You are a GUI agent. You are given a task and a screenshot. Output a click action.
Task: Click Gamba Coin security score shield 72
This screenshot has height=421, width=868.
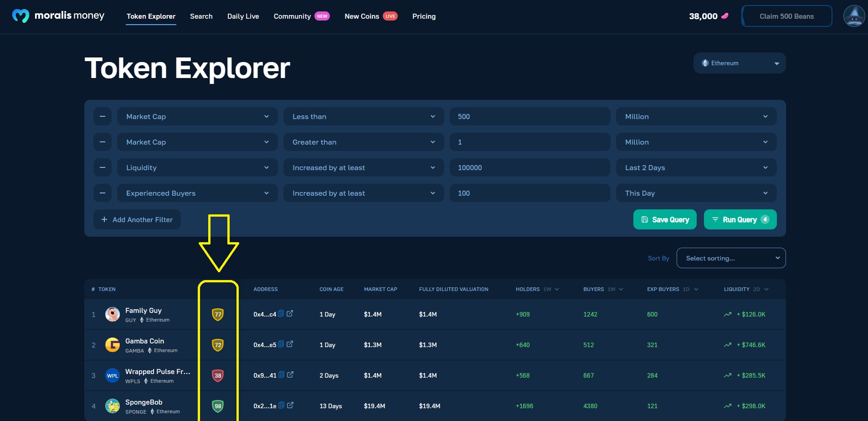218,345
